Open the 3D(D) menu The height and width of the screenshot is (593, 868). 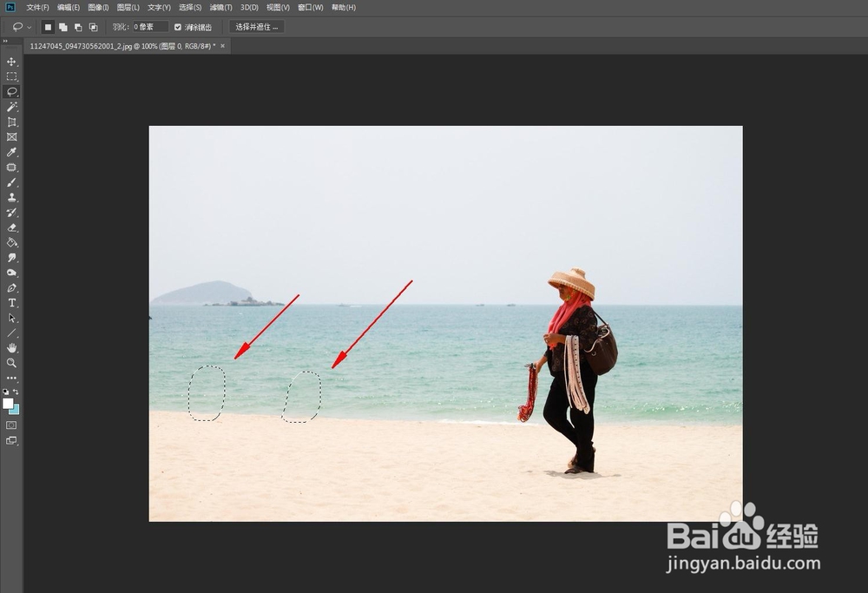click(x=249, y=7)
